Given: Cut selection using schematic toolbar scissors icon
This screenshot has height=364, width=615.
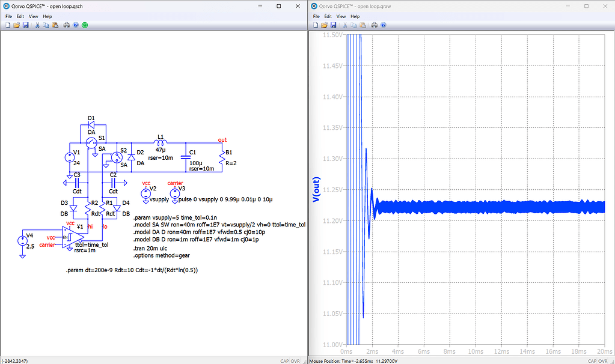Looking at the screenshot, I should click(37, 25).
